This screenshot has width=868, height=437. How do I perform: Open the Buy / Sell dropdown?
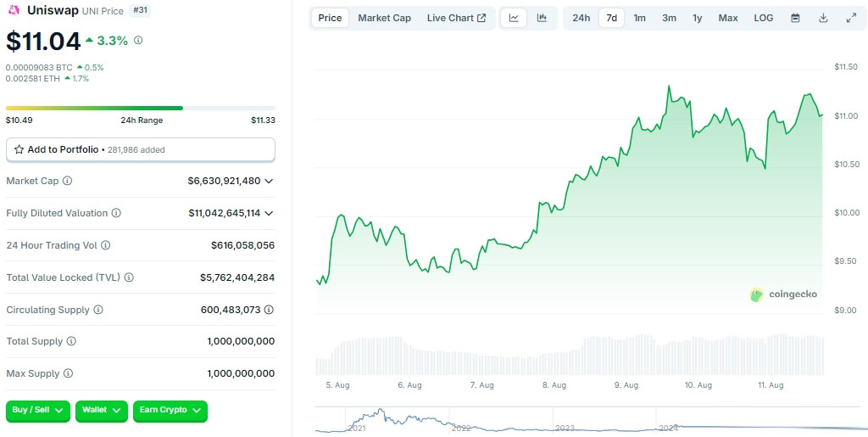pos(38,411)
